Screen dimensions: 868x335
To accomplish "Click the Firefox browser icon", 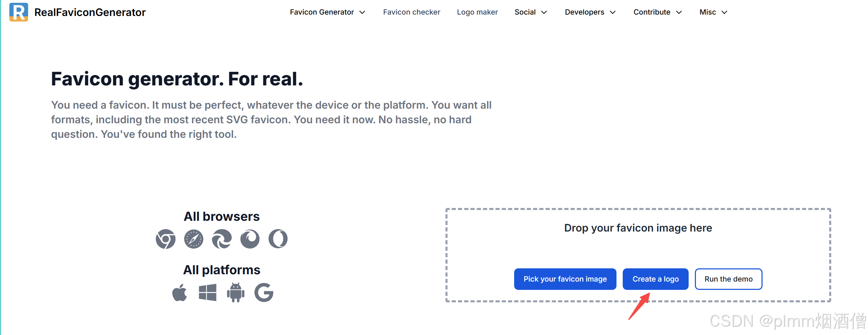I will (250, 239).
